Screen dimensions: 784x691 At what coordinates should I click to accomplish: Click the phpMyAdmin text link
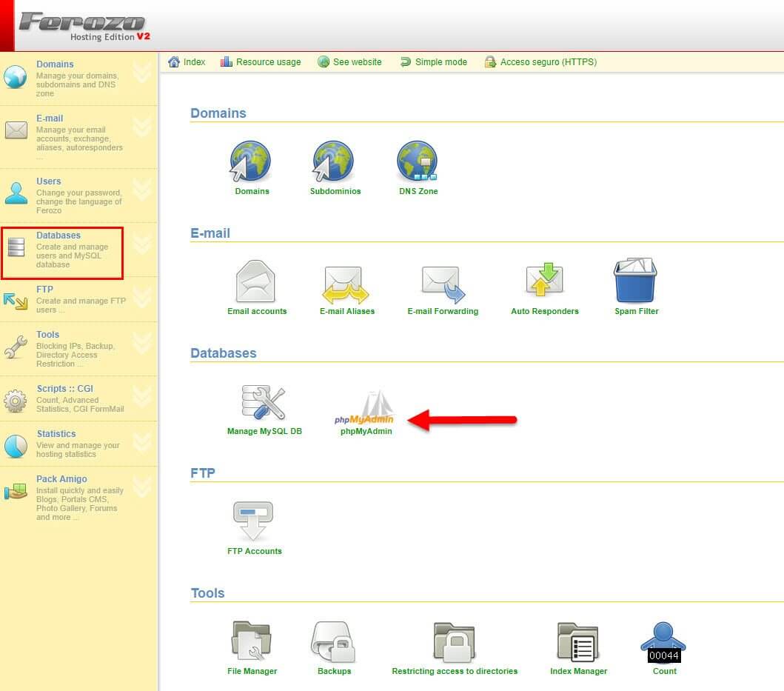click(366, 431)
